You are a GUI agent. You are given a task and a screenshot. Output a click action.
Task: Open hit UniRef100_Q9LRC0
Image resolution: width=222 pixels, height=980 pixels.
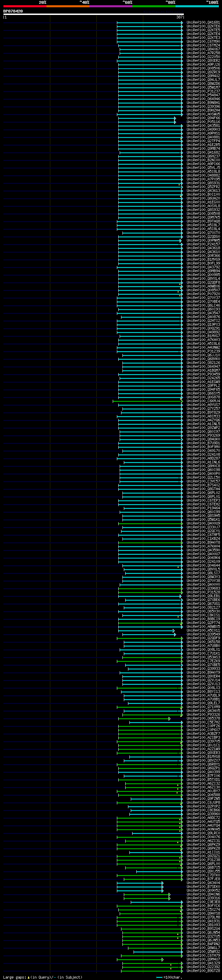pyautogui.click(x=203, y=833)
